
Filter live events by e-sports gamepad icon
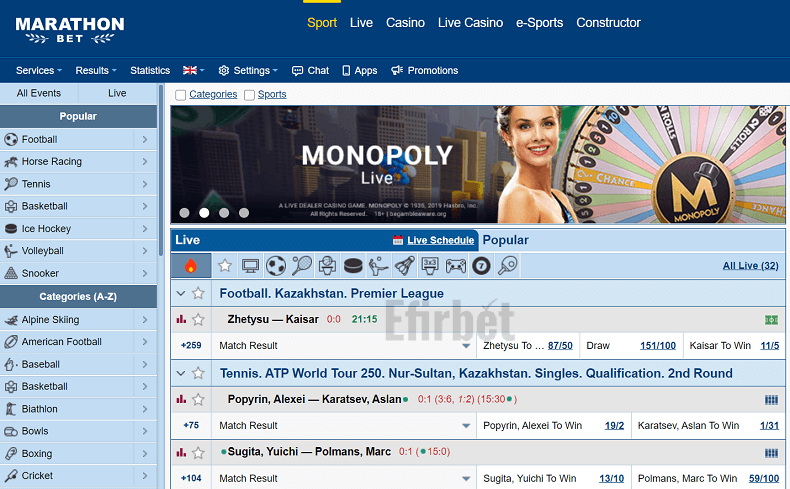coord(455,265)
